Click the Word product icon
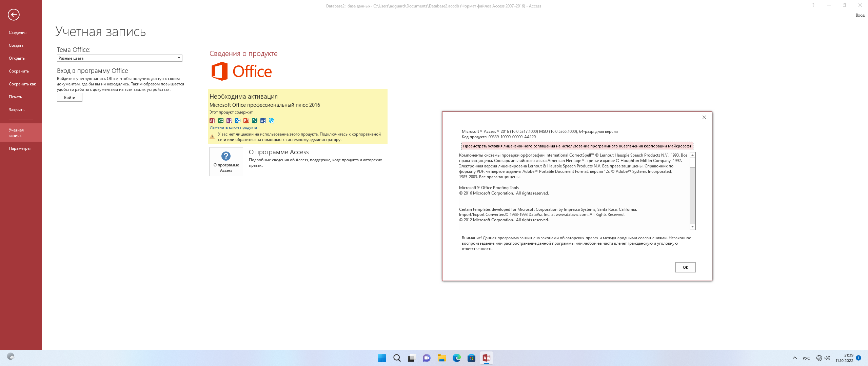The image size is (868, 366). tap(263, 121)
